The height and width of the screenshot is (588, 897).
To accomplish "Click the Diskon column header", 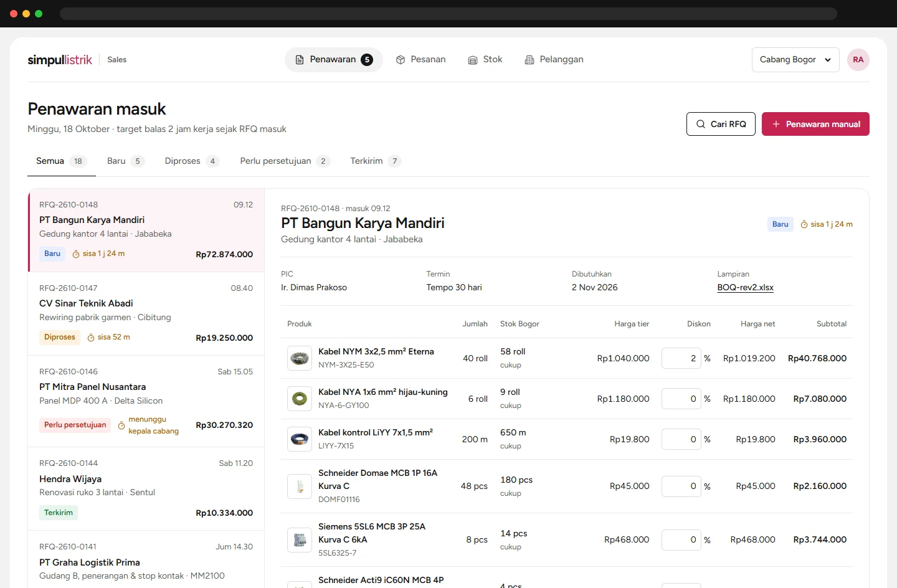I will tap(699, 324).
